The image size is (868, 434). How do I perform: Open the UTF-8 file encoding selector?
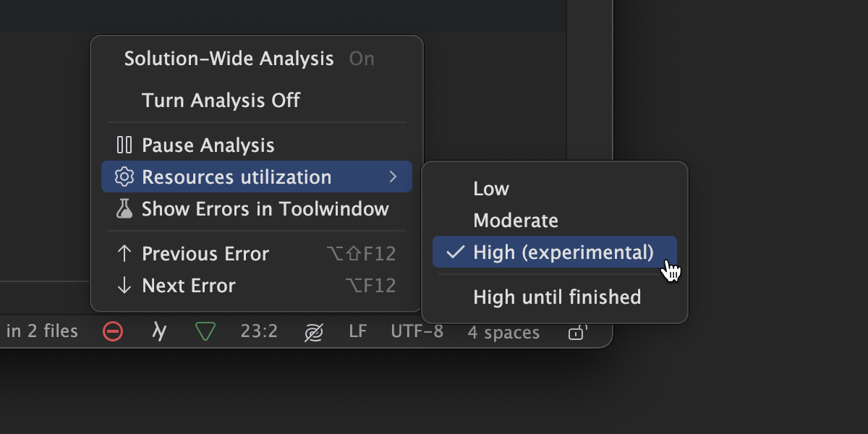pos(417,332)
